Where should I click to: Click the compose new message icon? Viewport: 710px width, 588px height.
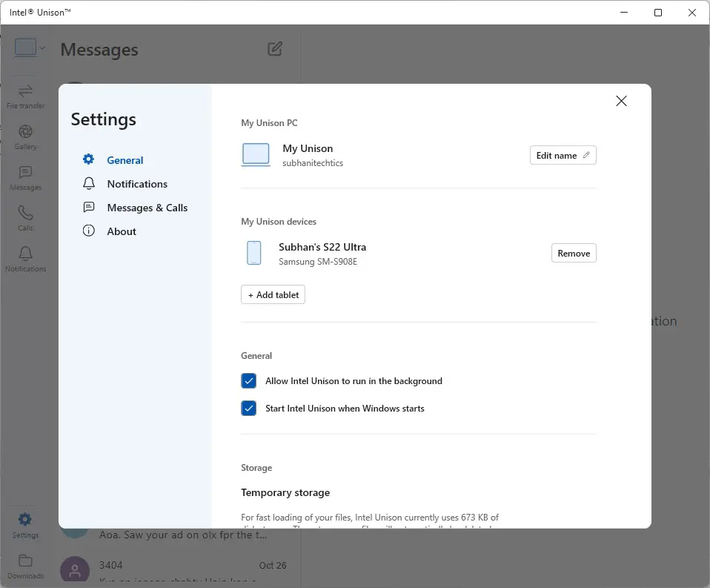(x=275, y=49)
